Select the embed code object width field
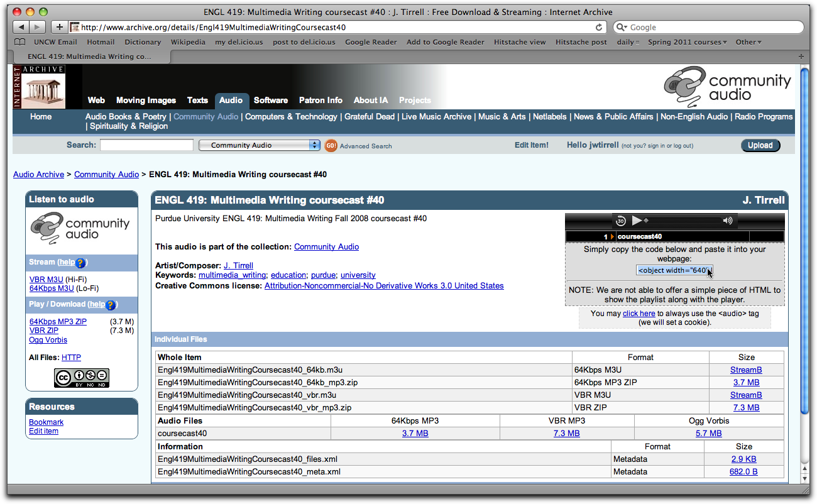Viewport: 817px width, 504px height. tap(674, 270)
